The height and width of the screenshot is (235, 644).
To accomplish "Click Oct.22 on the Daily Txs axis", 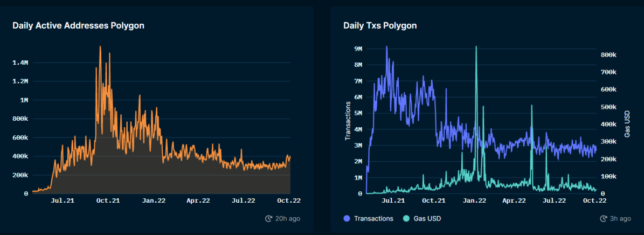I will (x=595, y=201).
